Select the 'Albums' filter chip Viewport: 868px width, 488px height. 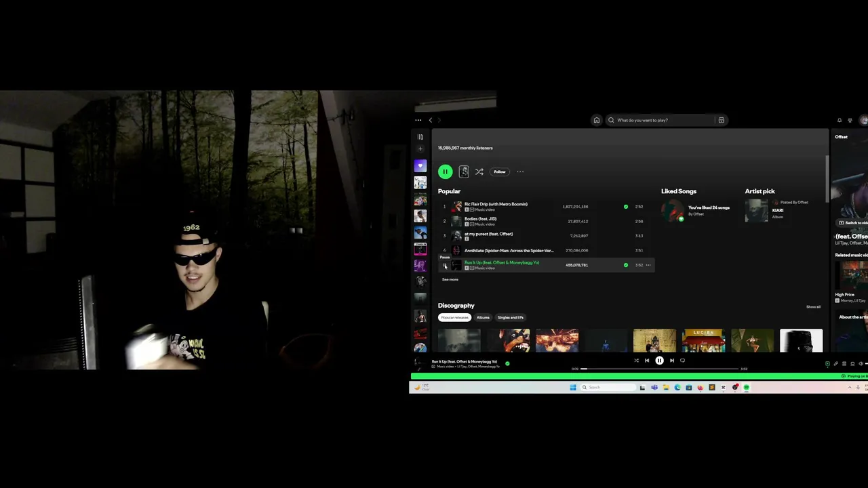(483, 317)
